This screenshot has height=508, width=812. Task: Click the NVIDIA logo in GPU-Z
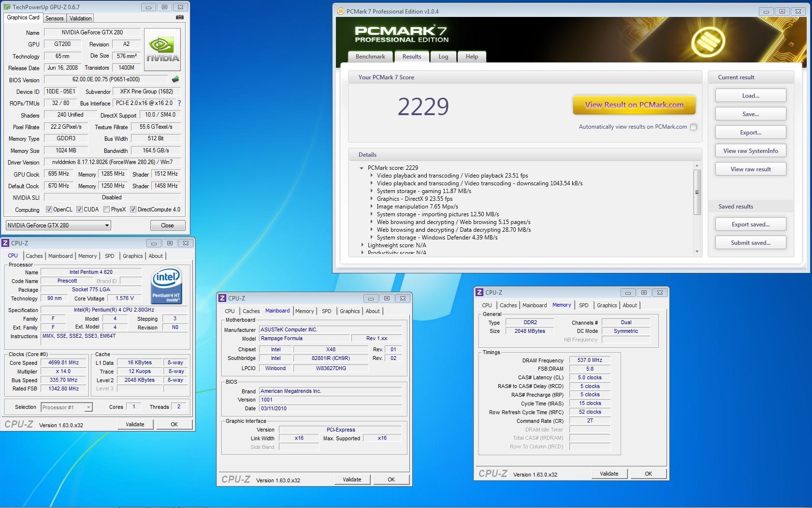pos(162,50)
